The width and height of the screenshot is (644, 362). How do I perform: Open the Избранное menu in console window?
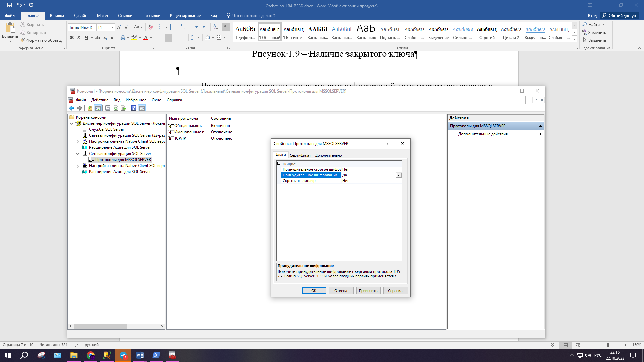(136, 100)
